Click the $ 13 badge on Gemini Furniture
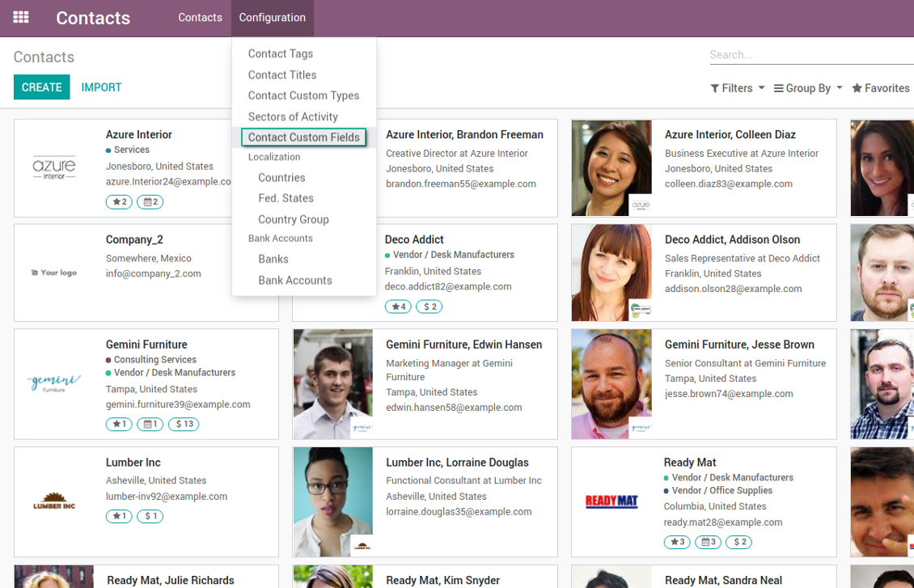Screen dimensions: 914x588 pos(184,424)
